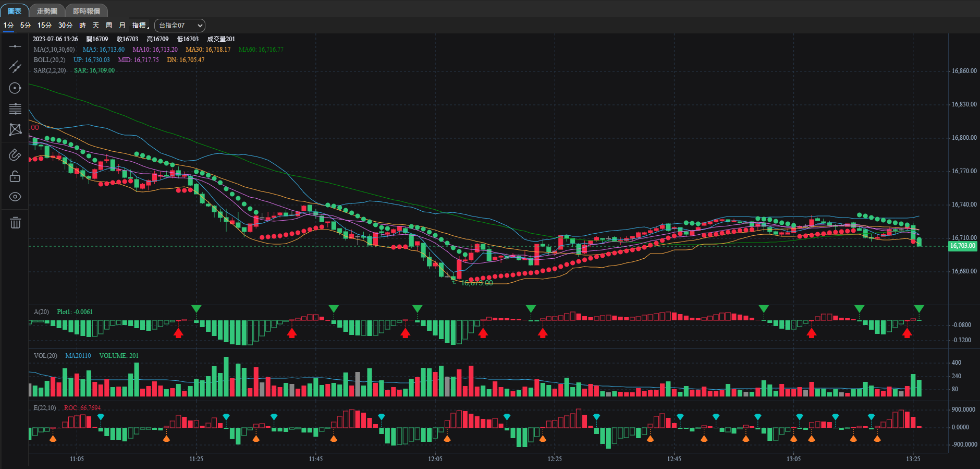Image resolution: width=980 pixels, height=469 pixels.
Task: Click the green 16,703.00 current price tag
Action: click(x=962, y=246)
